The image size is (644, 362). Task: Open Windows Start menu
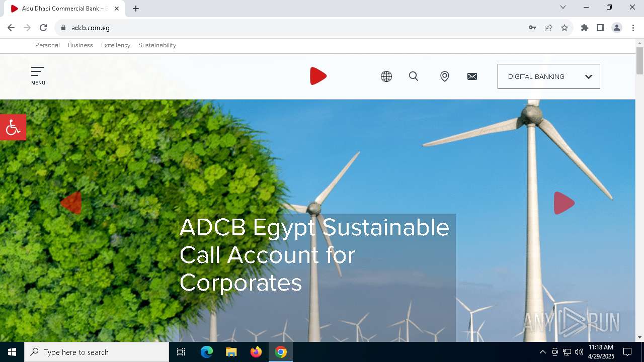pos(12,352)
